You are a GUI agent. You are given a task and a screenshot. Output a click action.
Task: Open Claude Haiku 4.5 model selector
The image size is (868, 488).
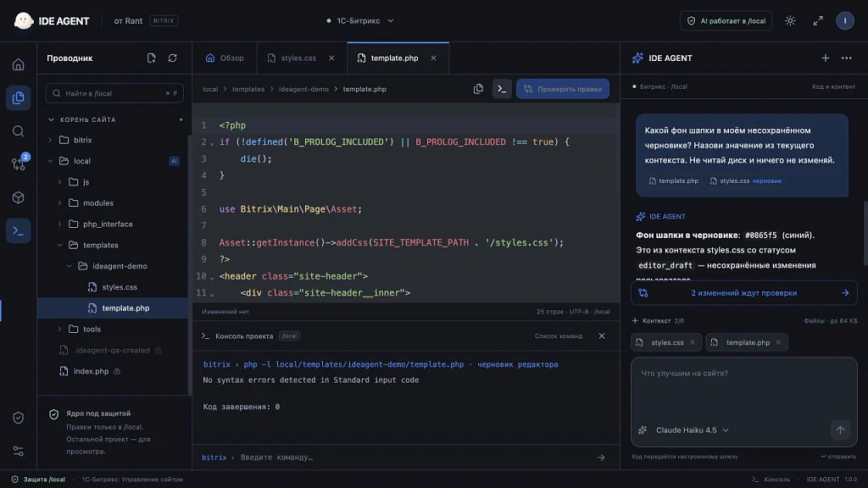click(692, 430)
